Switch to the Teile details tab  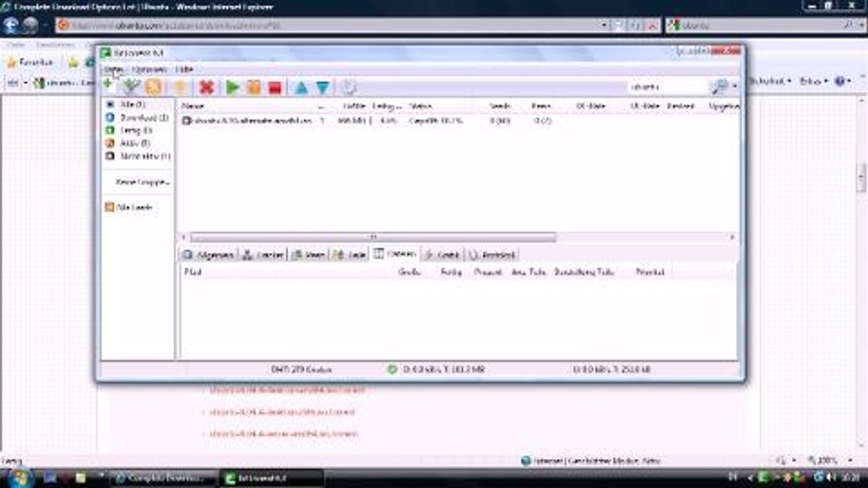click(x=349, y=255)
